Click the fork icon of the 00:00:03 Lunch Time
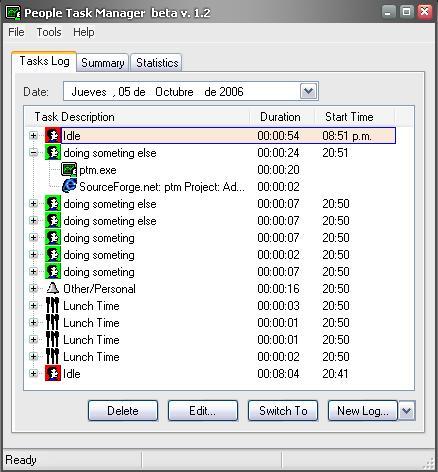The width and height of the screenshot is (438, 472). click(x=52, y=305)
